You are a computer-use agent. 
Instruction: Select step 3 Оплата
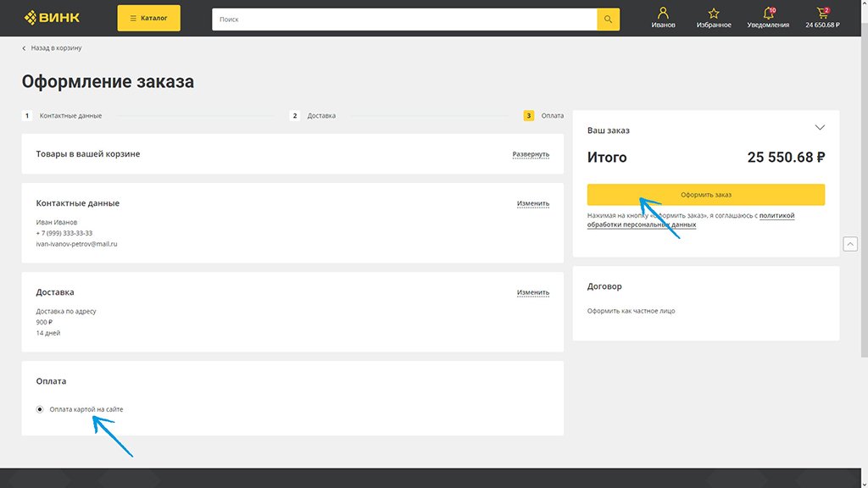coord(543,115)
